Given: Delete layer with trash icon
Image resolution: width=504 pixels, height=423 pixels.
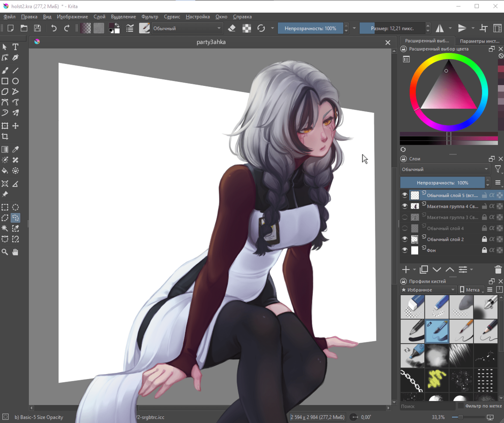Looking at the screenshot, I should coord(498,270).
